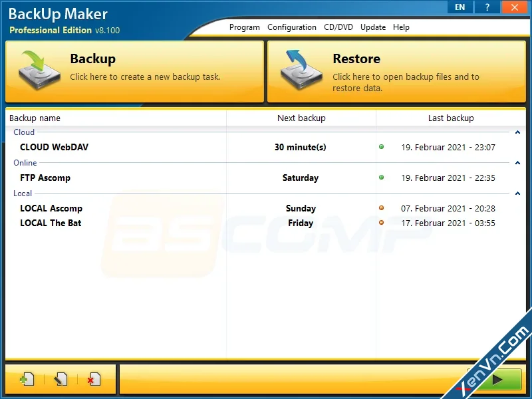Viewport: 532px width, 399px height.
Task: Click the Friday next backup value
Action: point(301,223)
